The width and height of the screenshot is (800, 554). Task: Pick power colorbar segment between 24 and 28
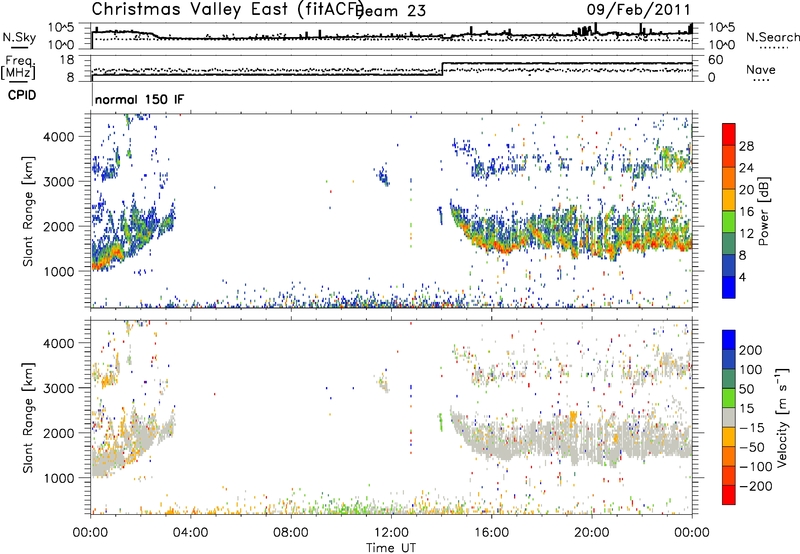tap(729, 157)
